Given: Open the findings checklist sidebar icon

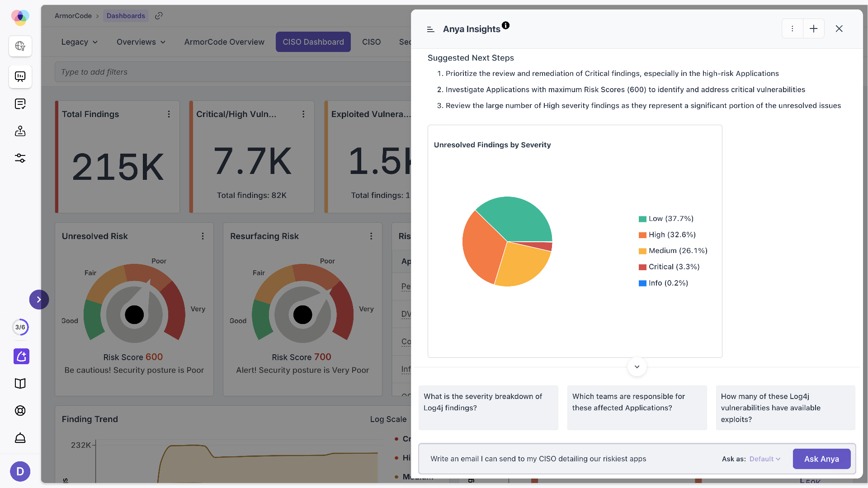Looking at the screenshot, I should [20, 104].
